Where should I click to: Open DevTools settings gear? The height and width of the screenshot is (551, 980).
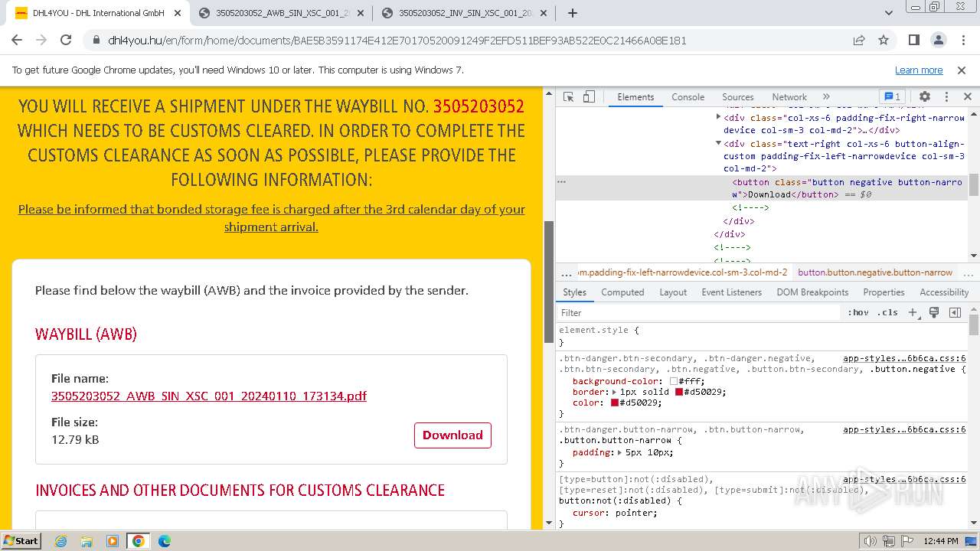[925, 96]
